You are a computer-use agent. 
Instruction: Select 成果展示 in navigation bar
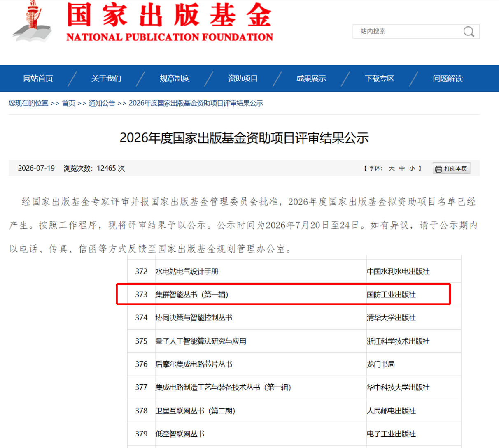point(311,79)
